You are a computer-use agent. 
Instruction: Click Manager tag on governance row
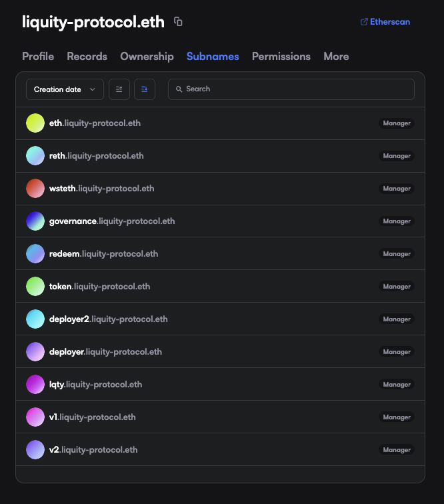397,221
